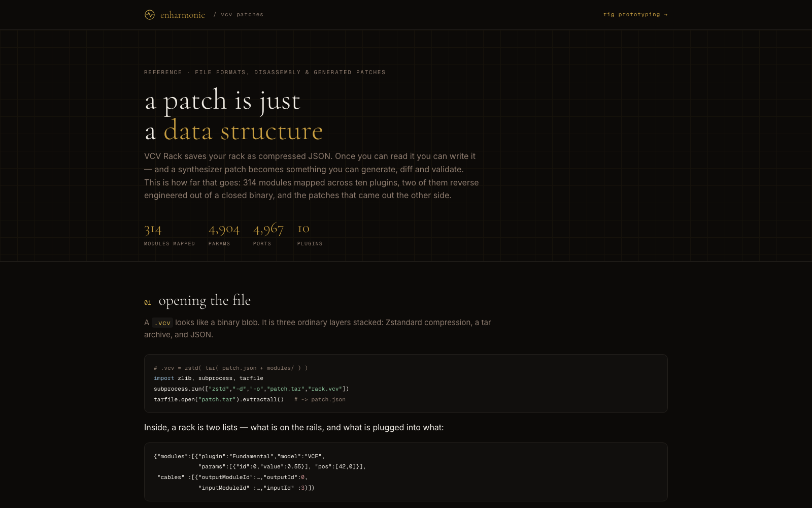Select the 4,967 stat number

(268, 230)
